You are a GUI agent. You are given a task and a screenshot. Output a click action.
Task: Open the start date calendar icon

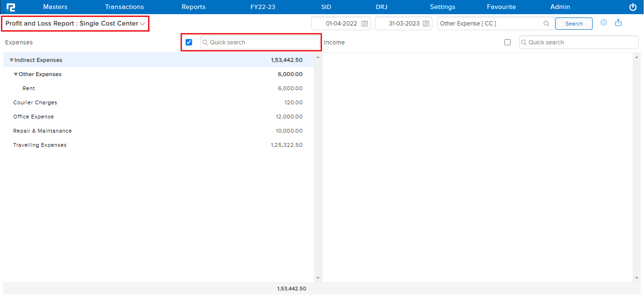coord(364,24)
